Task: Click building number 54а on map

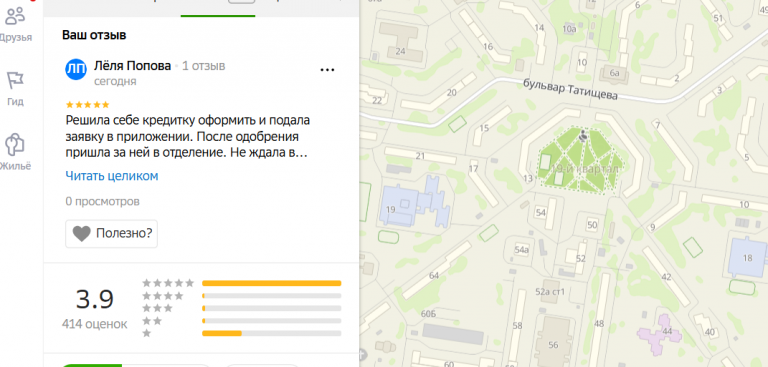Action: [x=522, y=249]
